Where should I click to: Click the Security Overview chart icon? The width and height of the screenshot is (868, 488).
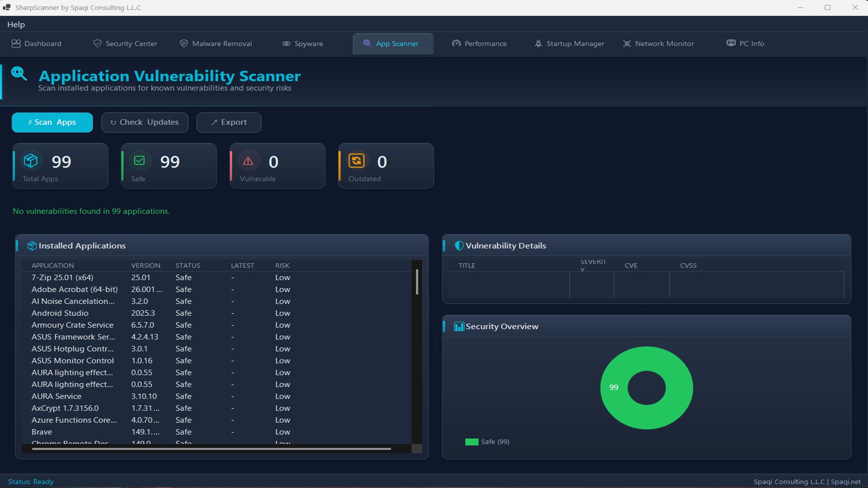pos(459,326)
